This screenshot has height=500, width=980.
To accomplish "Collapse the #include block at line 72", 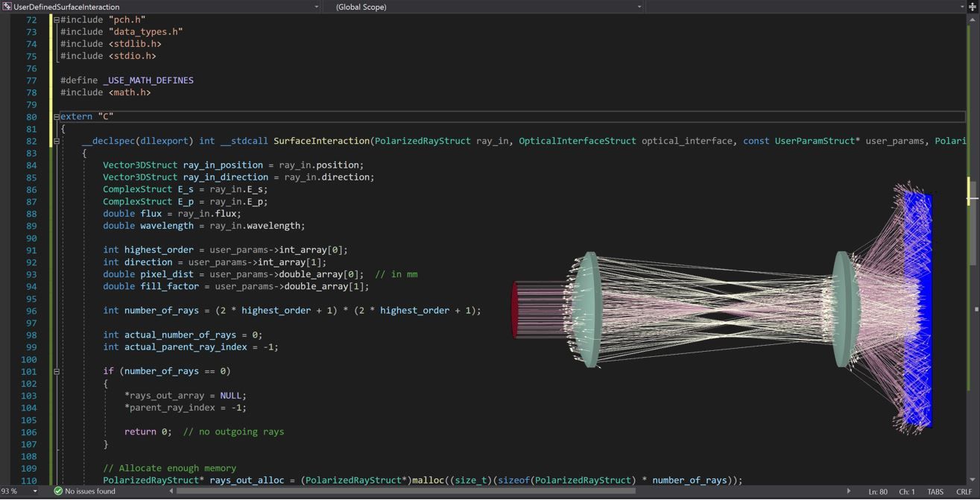I will [57, 20].
